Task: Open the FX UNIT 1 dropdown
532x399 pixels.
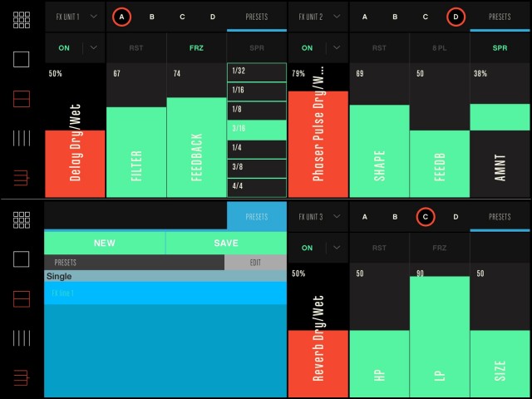Action: [x=75, y=17]
